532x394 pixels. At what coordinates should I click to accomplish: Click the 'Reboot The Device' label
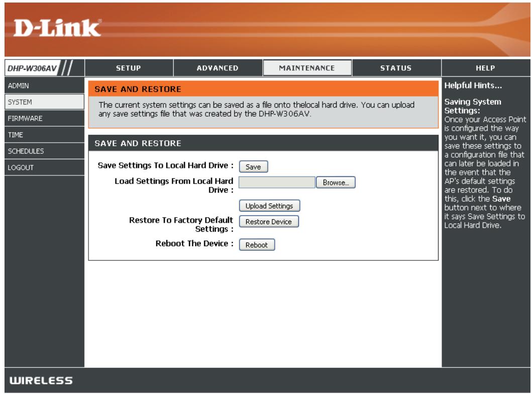[194, 243]
